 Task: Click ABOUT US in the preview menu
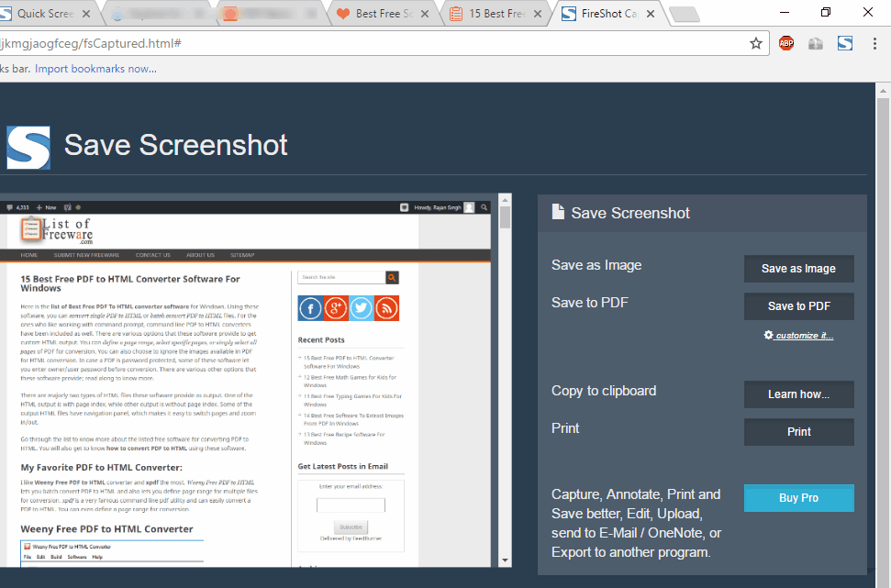click(201, 255)
